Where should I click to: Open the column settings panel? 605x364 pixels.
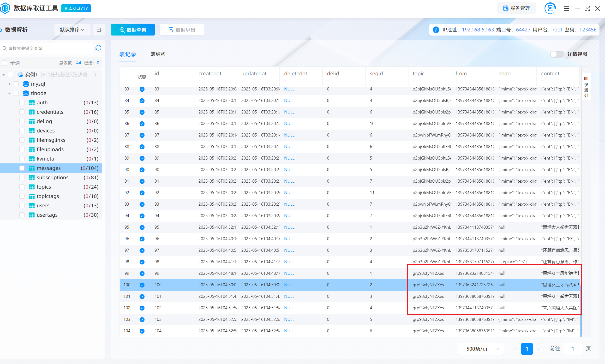click(586, 87)
